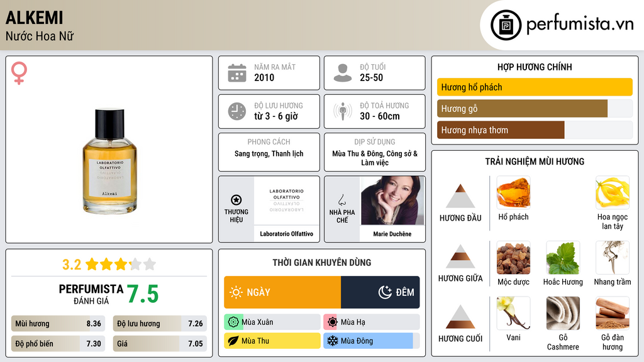
Task: Select the Gỗ đàn hương sandalwood image
Action: coord(613,313)
